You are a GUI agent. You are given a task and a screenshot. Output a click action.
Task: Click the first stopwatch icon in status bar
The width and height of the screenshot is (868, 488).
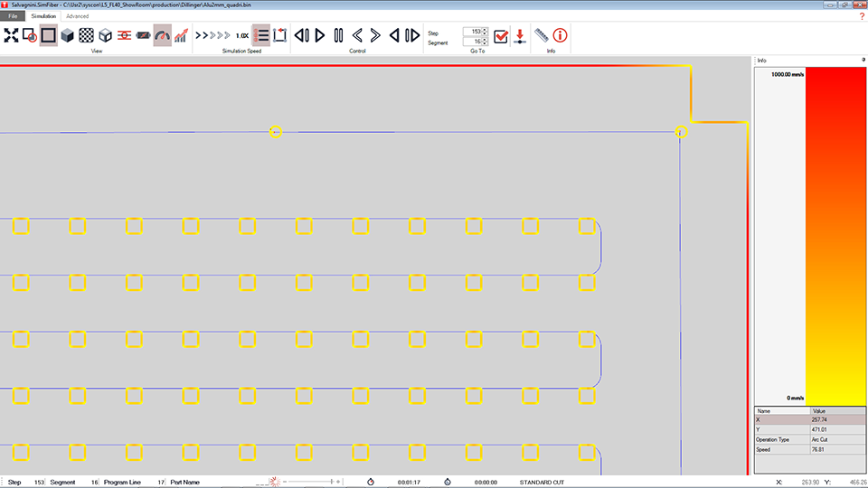[x=371, y=482]
